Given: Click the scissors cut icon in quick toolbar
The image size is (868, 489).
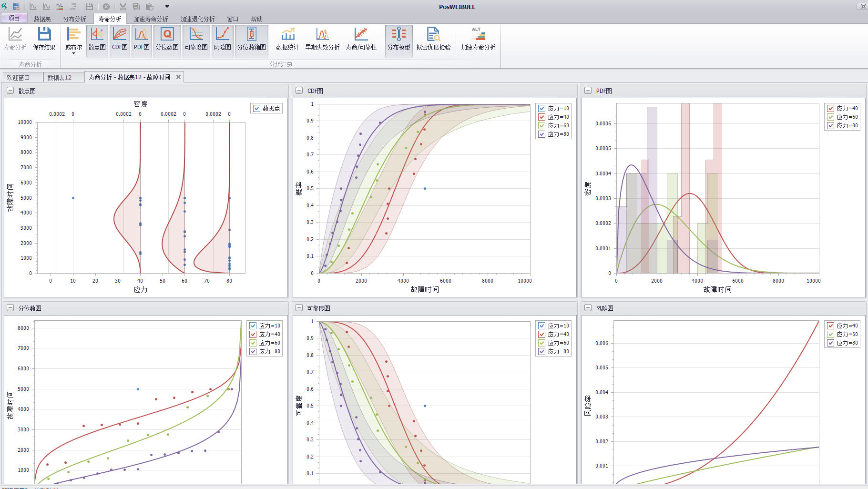Looking at the screenshot, I should click(x=123, y=7).
